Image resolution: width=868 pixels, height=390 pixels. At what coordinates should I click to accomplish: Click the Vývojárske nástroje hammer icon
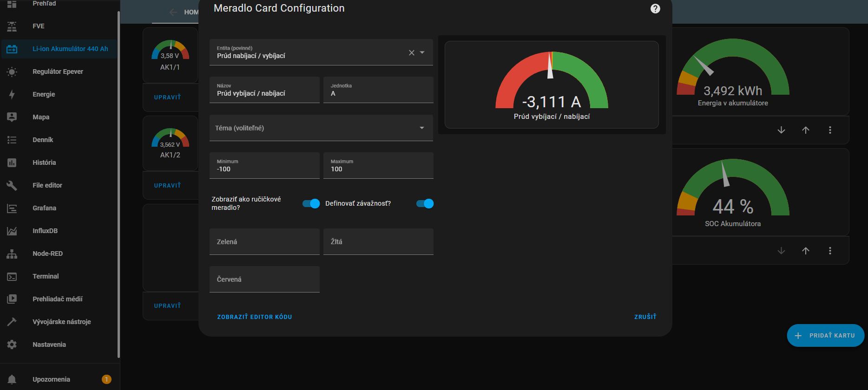(x=12, y=322)
